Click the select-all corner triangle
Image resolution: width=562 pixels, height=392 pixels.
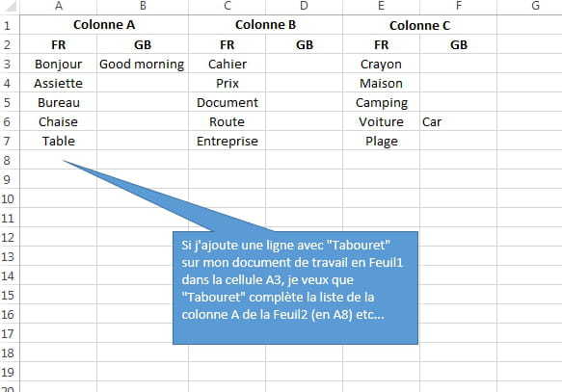click(10, 7)
